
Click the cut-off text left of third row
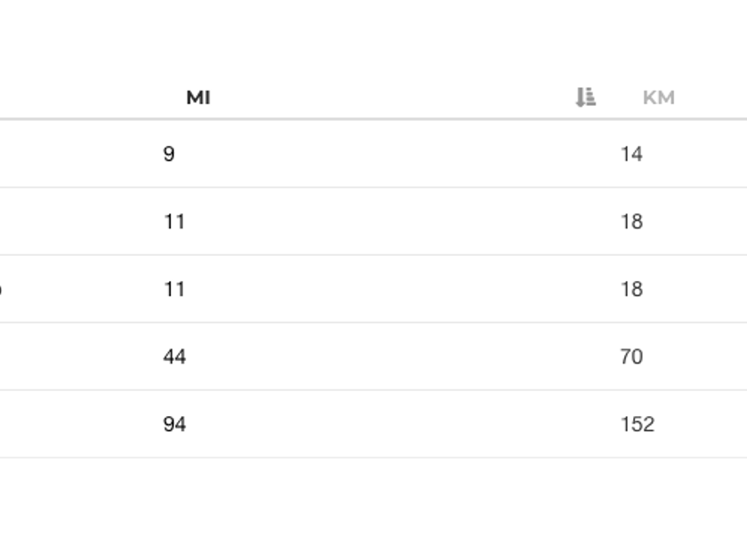[x=1, y=290]
